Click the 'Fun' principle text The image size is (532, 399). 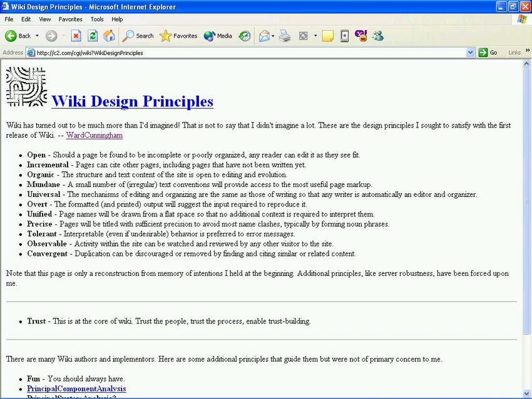pyautogui.click(x=34, y=378)
